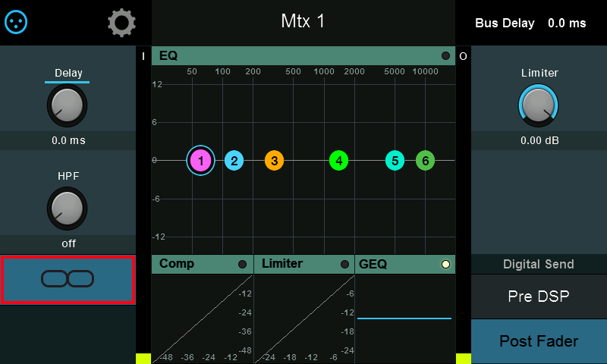Select EQ band 6 green node

point(425,161)
